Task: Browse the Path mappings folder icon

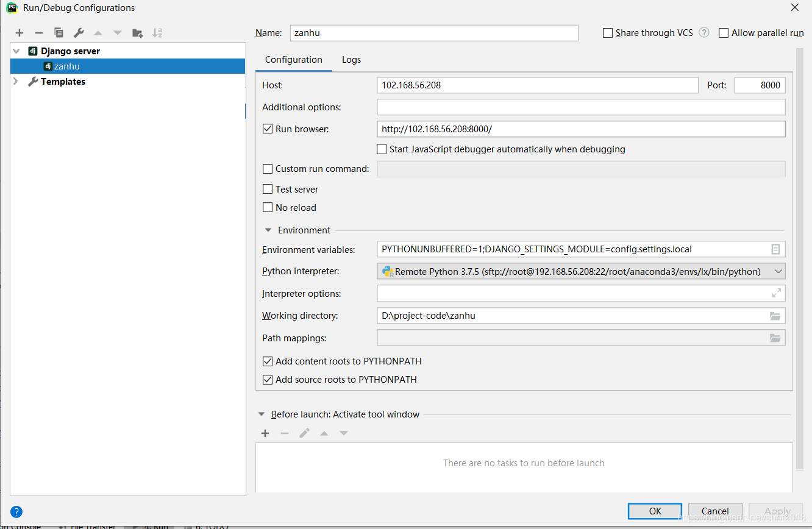Action: [775, 338]
